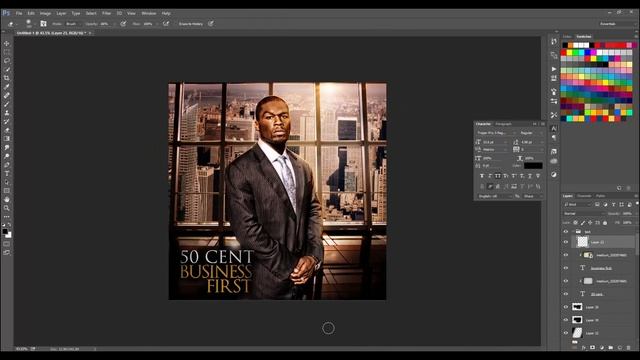
Task: Choose the yellow swatch in second row
Action: 569,52
